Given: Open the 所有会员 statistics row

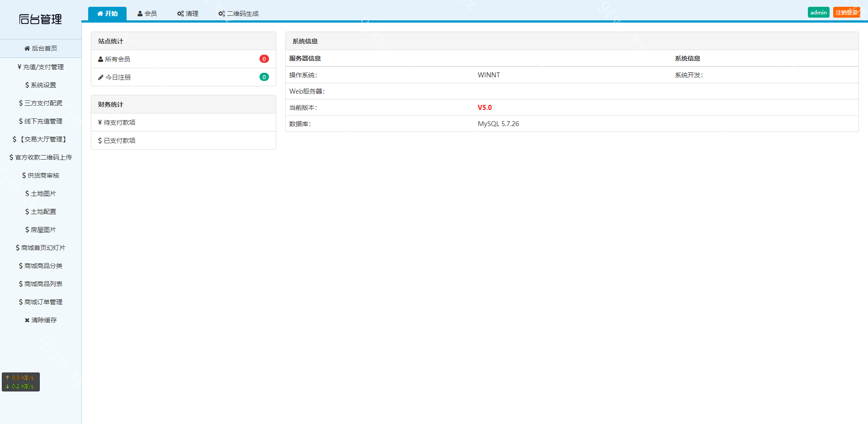Looking at the screenshot, I should [184, 59].
